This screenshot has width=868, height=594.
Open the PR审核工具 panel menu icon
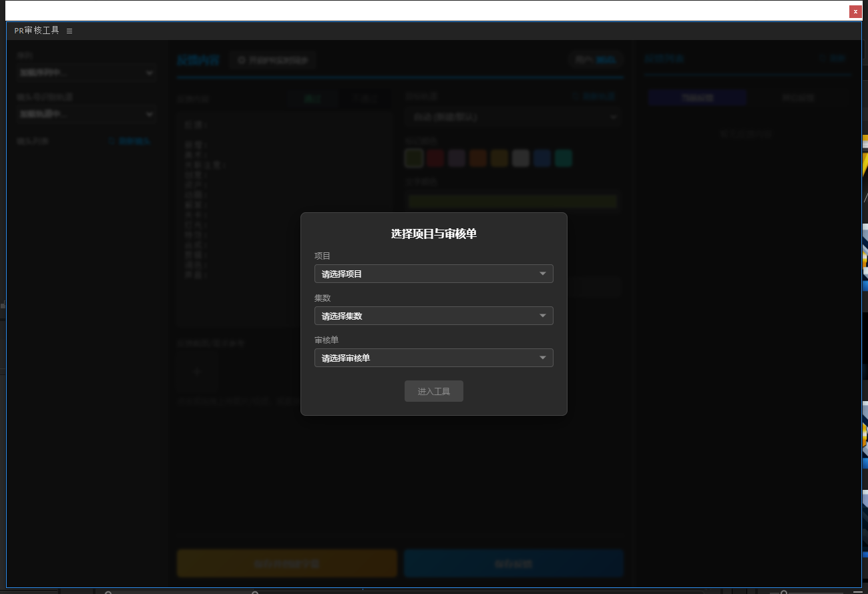click(x=69, y=31)
